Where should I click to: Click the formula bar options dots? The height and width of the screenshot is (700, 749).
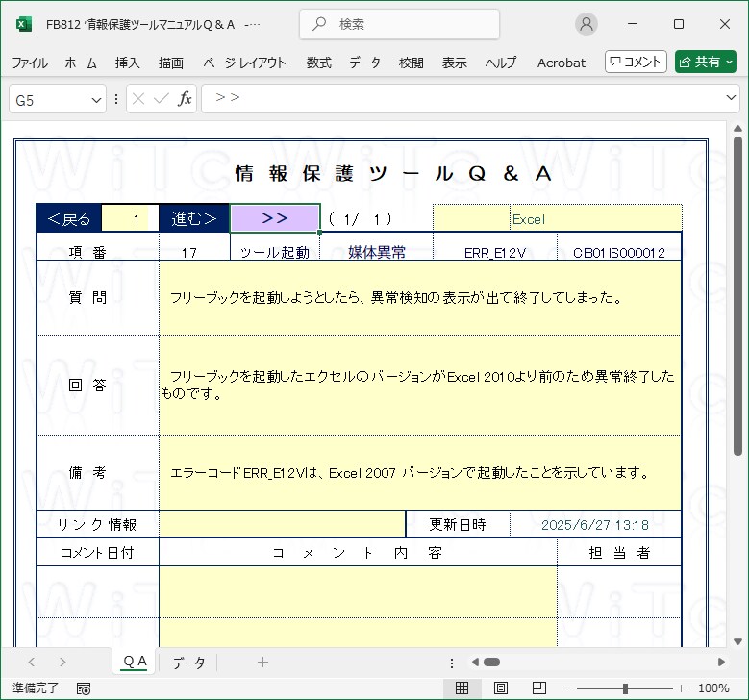(116, 99)
